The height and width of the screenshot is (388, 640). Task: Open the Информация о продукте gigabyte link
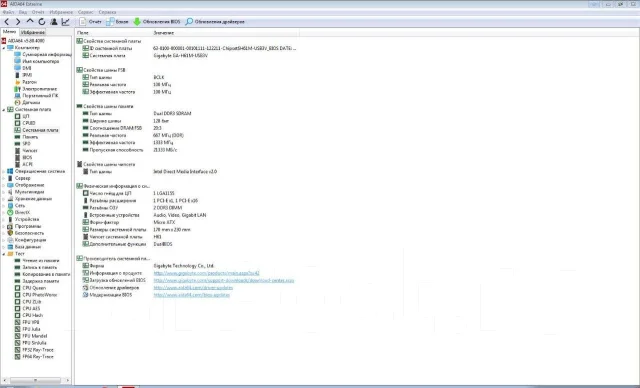point(207,273)
